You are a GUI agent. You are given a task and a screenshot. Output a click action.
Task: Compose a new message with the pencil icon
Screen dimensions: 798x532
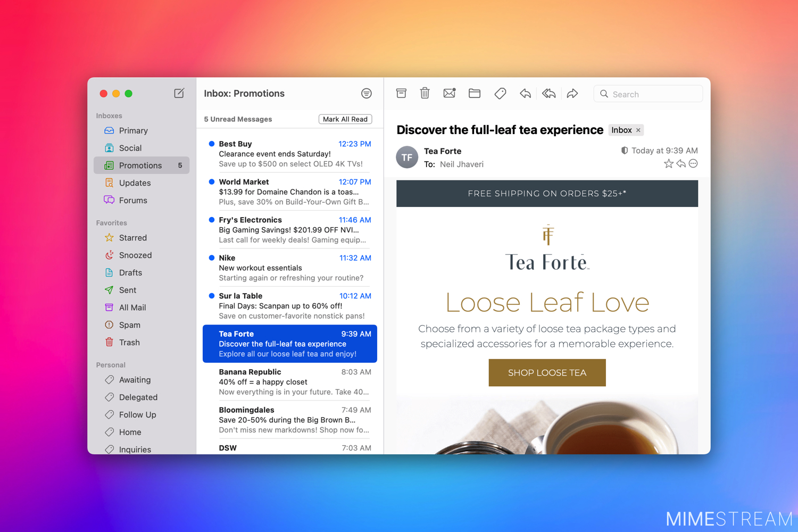coord(179,93)
